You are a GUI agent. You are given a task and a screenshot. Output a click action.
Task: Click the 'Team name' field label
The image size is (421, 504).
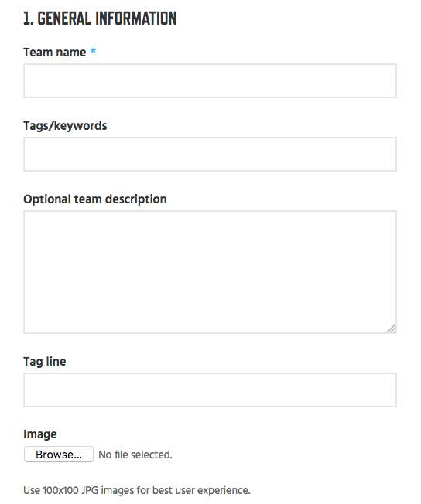[55, 52]
